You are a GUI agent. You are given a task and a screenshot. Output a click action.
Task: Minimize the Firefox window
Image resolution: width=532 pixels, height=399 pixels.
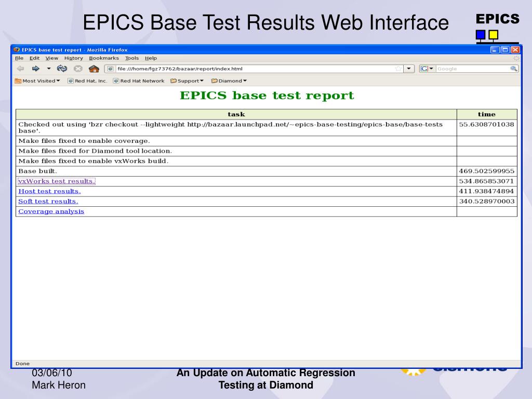(x=495, y=50)
